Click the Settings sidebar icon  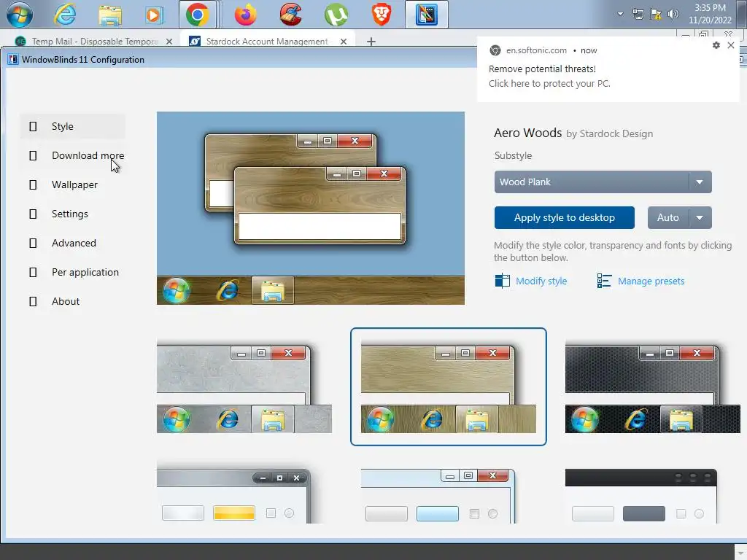coord(33,214)
